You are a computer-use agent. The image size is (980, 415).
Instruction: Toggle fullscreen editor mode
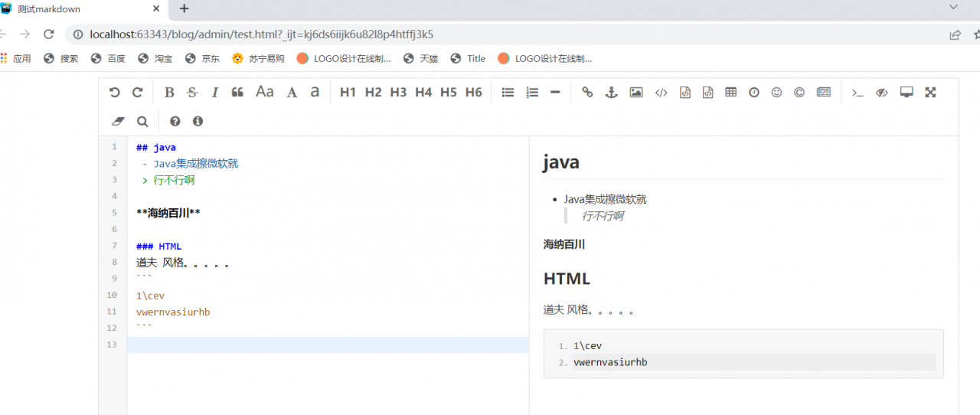pyautogui.click(x=931, y=93)
